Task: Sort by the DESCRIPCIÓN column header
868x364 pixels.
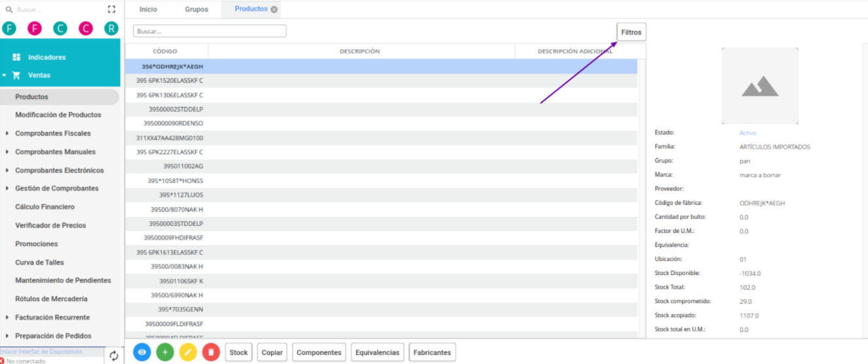Action: click(x=360, y=51)
